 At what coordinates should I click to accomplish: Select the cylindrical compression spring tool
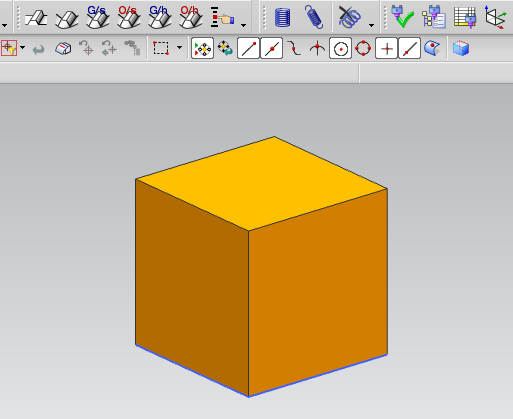click(x=283, y=17)
